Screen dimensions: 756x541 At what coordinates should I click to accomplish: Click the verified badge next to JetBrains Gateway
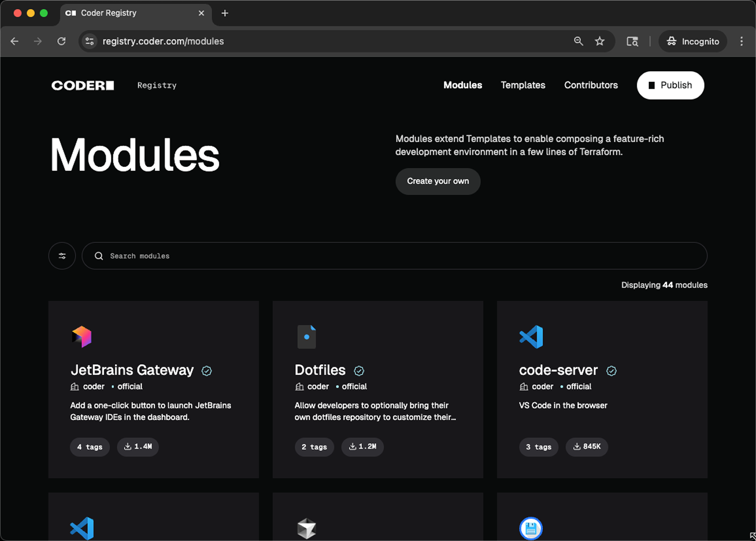(x=207, y=371)
